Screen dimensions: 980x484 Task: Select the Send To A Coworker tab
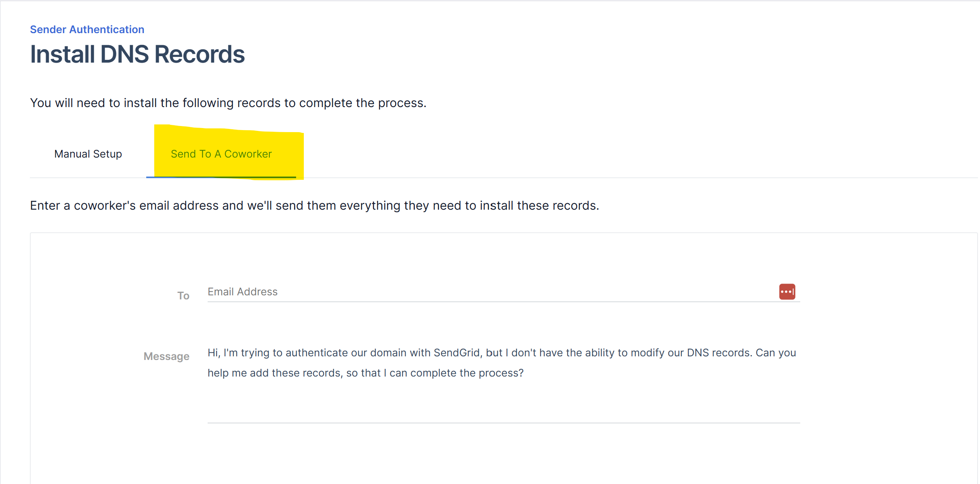221,154
